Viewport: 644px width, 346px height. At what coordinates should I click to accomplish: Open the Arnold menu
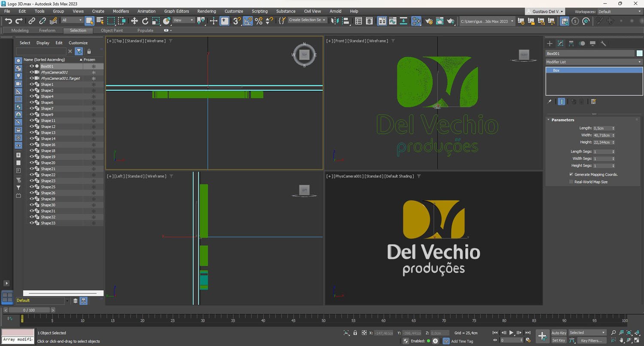(x=335, y=11)
